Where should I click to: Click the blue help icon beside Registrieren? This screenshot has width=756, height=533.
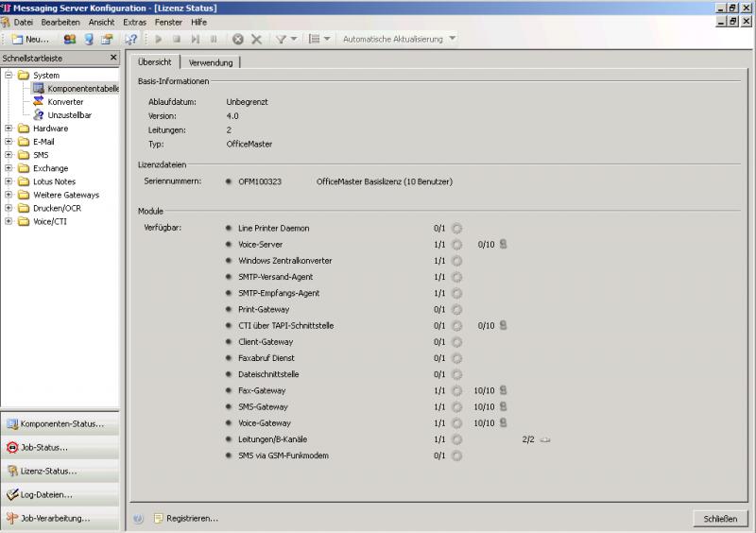tap(138, 518)
